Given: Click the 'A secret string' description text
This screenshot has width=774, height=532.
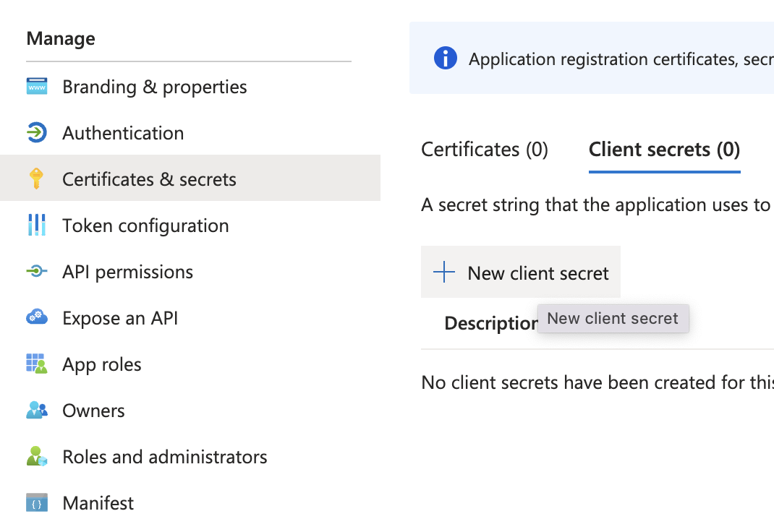Looking at the screenshot, I should point(597,205).
